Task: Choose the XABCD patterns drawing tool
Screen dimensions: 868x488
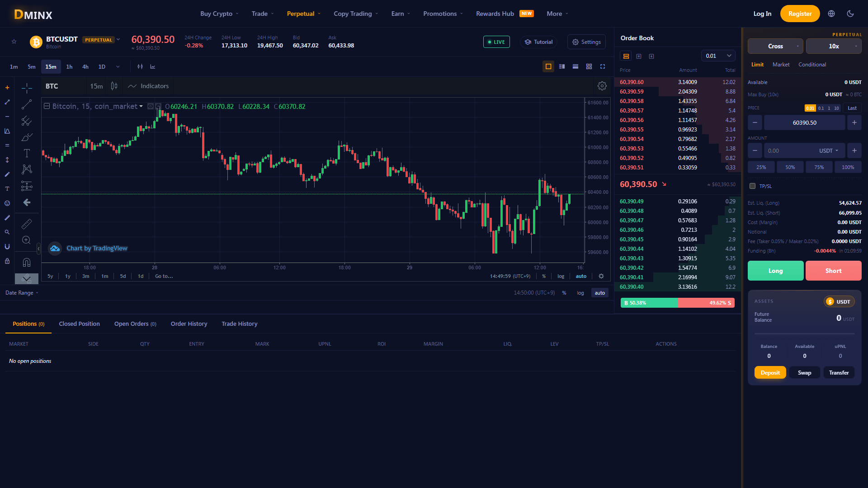Action: [x=27, y=169]
